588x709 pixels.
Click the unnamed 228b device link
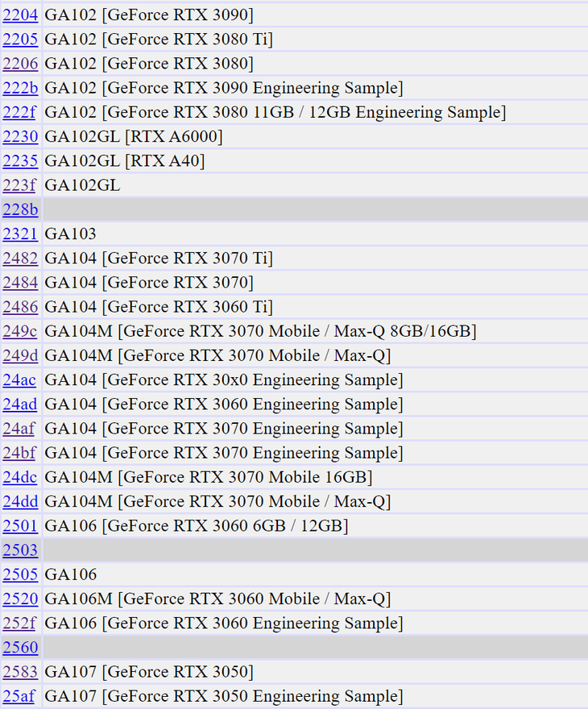click(20, 209)
